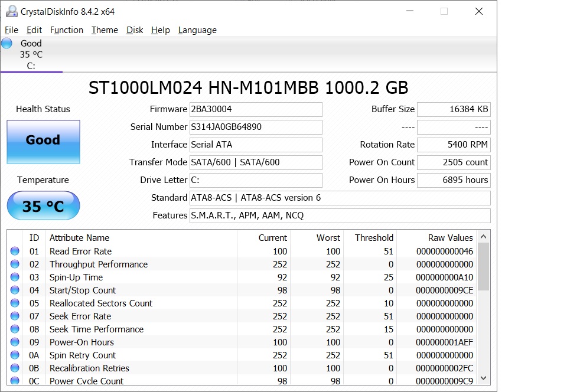Select the Seek Time Performance attribute name

coord(96,329)
